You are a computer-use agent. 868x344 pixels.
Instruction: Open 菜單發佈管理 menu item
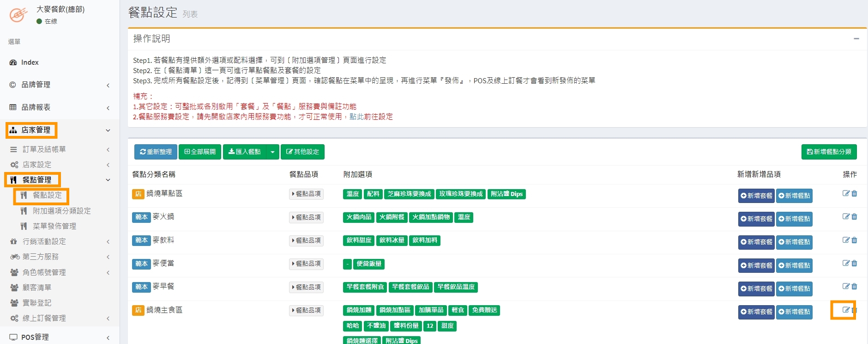54,226
